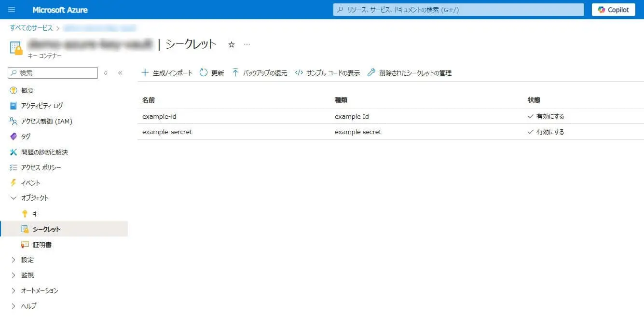
Task: Click the Microsoft Azure home title
Action: 60,10
